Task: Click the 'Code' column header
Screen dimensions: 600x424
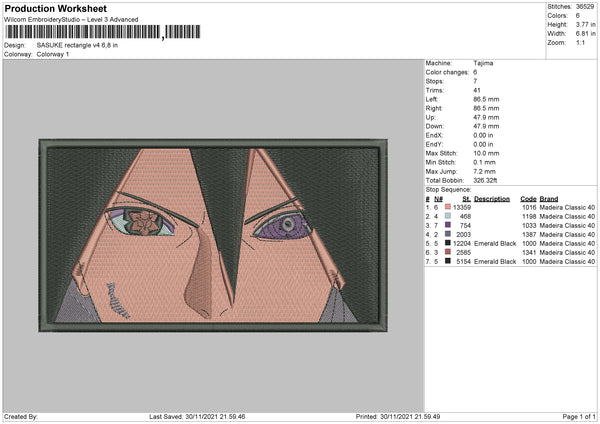Action: point(528,199)
